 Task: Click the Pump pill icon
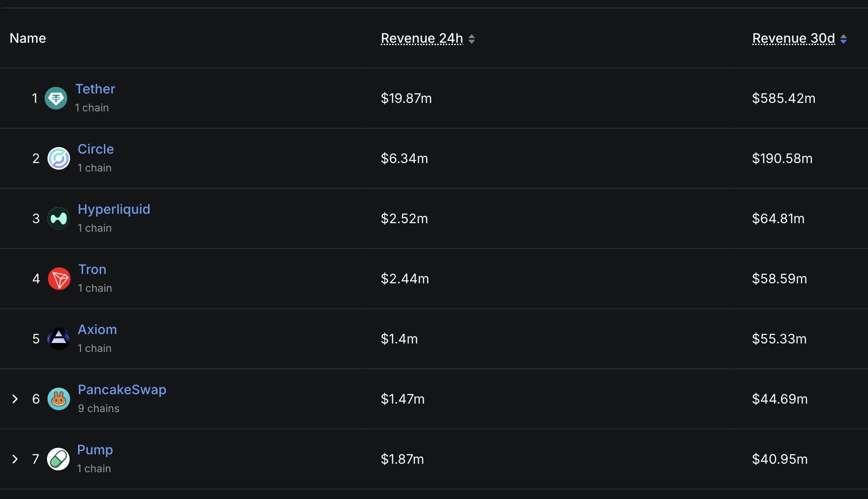click(58, 459)
